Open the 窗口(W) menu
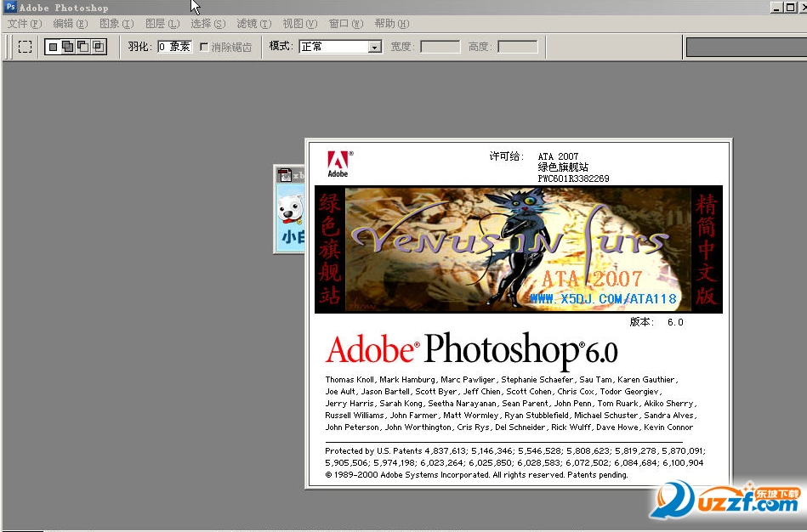Screen dimensions: 807x532 pyautogui.click(x=346, y=24)
